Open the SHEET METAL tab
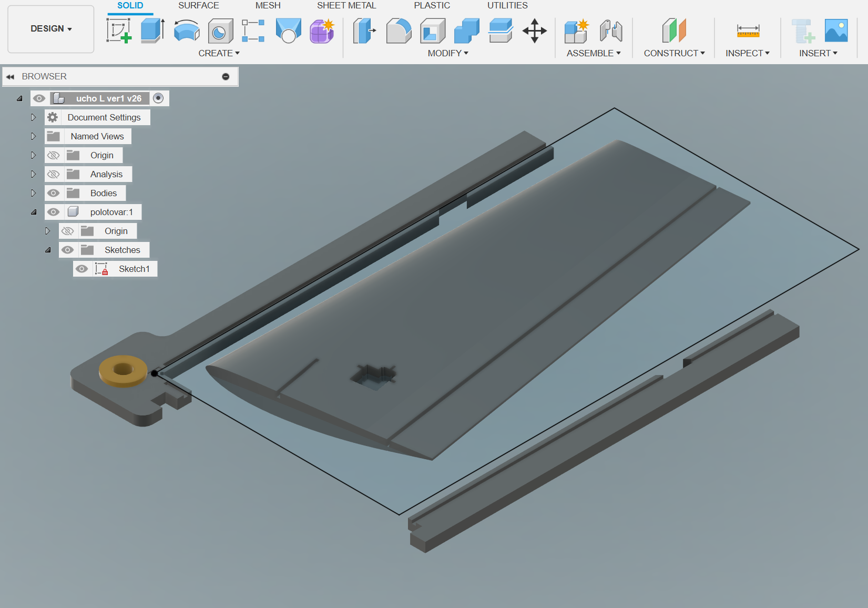This screenshot has width=868, height=608. click(346, 6)
